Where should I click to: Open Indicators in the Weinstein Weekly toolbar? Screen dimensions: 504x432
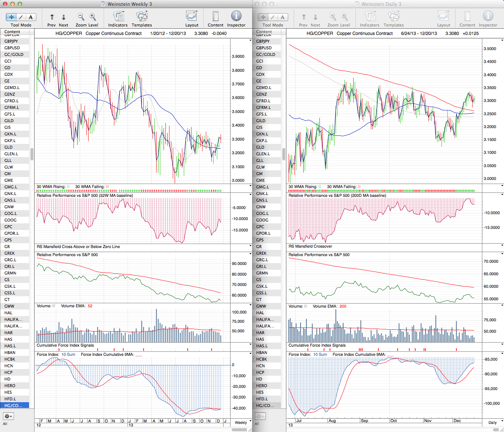click(x=118, y=17)
